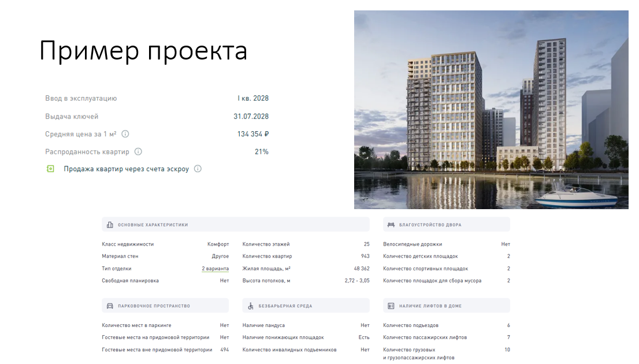
Task: Click the 134 354 ₽ price value
Action: click(x=254, y=133)
